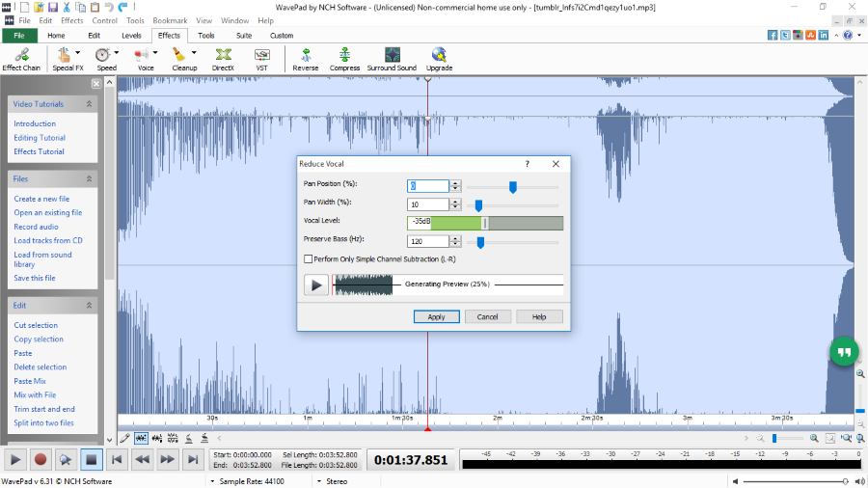Click the Pan Width input field
Image resolution: width=868 pixels, height=488 pixels.
(428, 204)
